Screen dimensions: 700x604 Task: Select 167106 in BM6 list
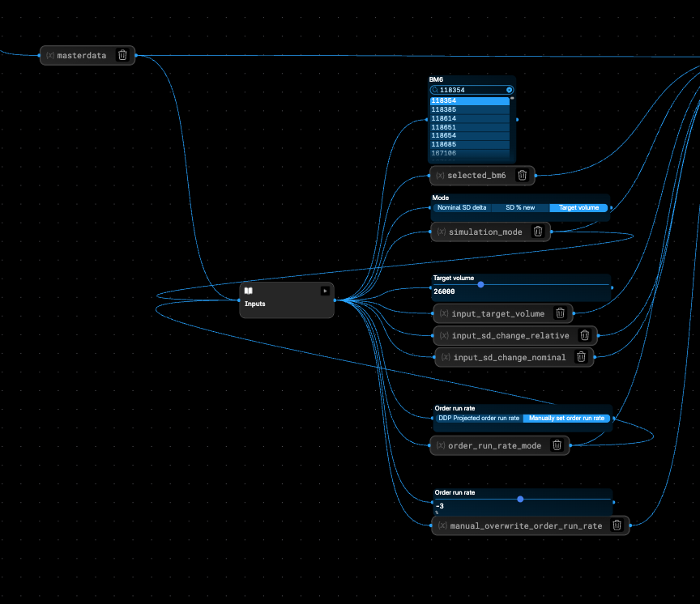(x=470, y=153)
